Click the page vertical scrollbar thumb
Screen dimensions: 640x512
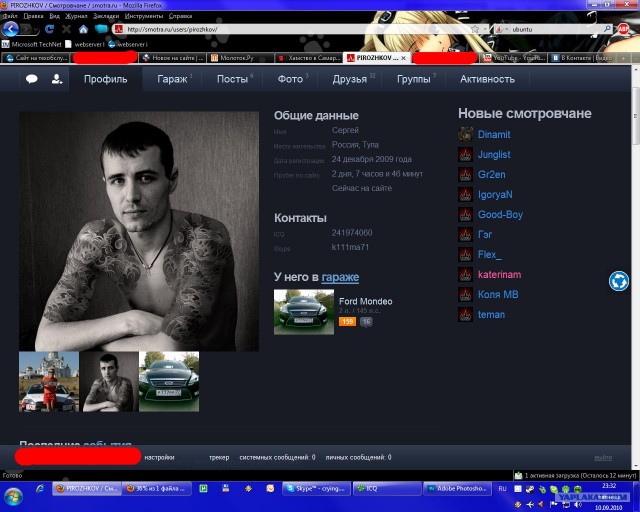[636, 116]
